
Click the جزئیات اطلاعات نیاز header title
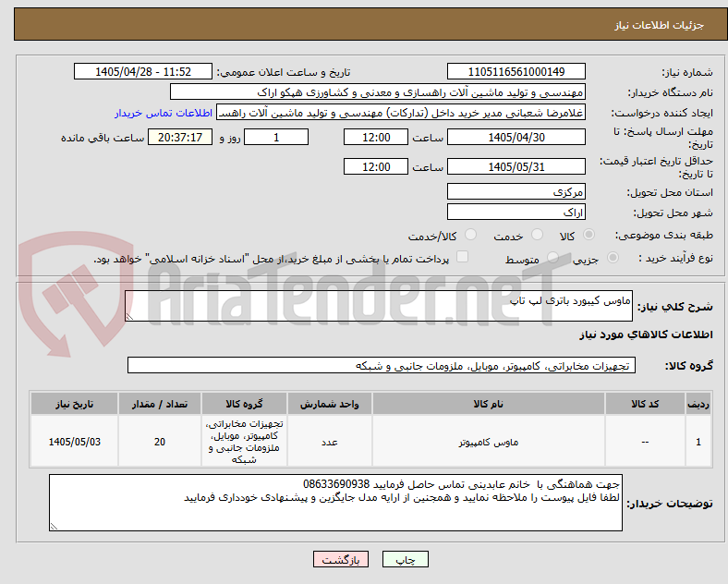[660, 25]
